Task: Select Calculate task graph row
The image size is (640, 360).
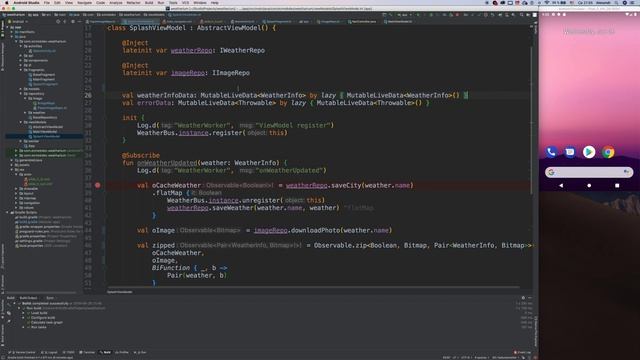Action: 47,322
